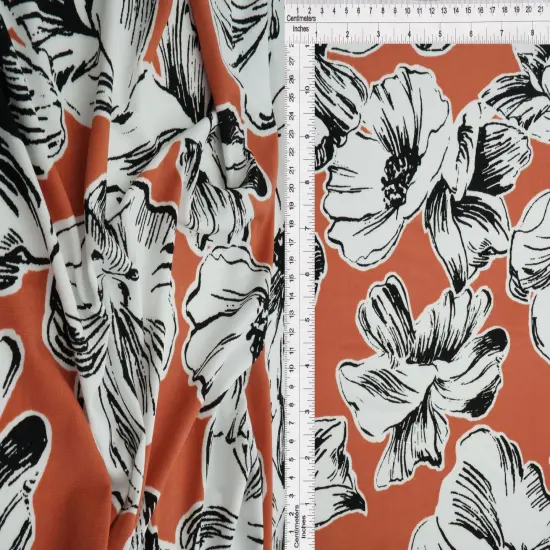The height and width of the screenshot is (550, 550).
Task: Click the 27 mark on the vertical centimeter ruler
Action: [x=291, y=62]
